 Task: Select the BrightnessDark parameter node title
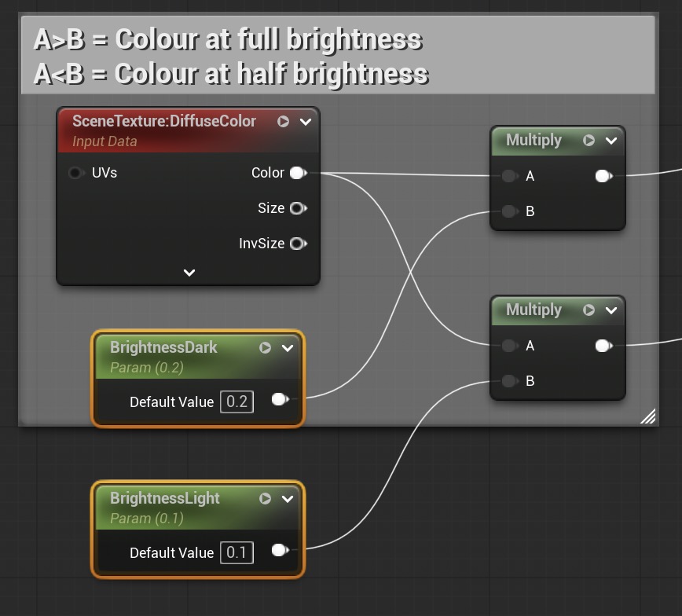163,347
